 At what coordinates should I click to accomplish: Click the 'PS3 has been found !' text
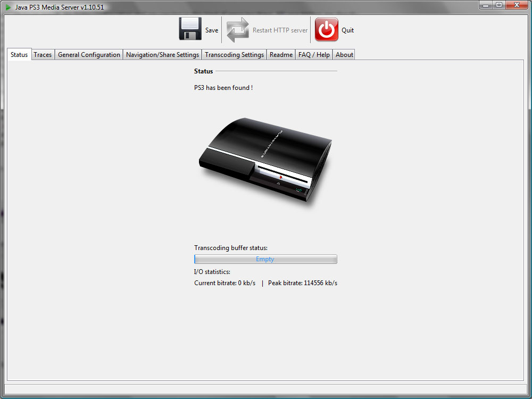point(223,88)
